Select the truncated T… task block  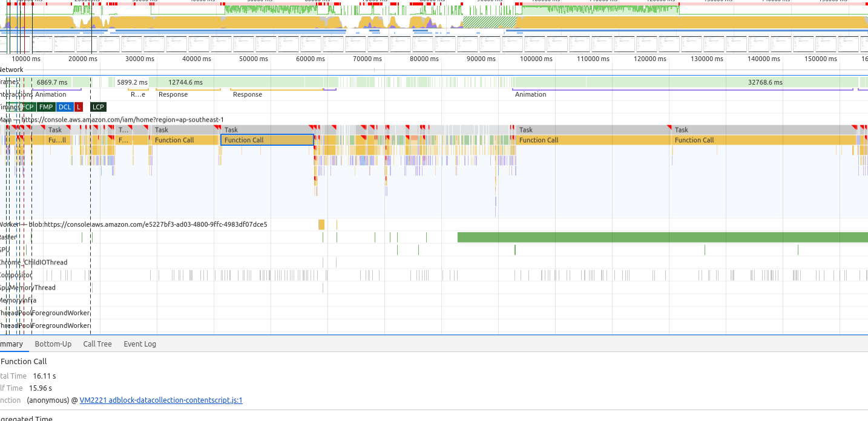(123, 129)
